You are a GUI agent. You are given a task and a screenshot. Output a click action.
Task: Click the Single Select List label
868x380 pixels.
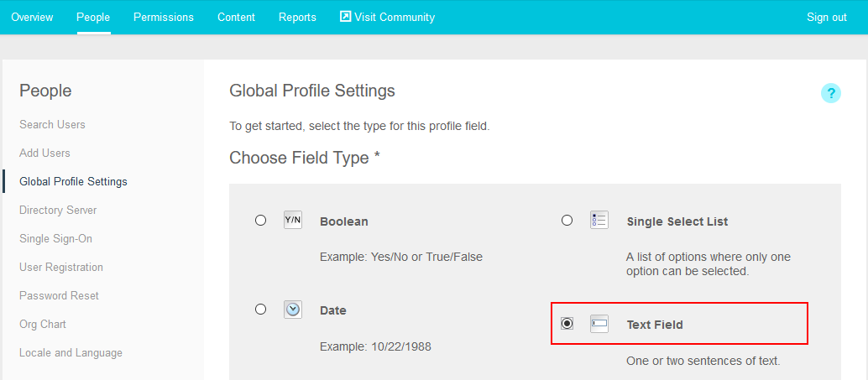677,221
